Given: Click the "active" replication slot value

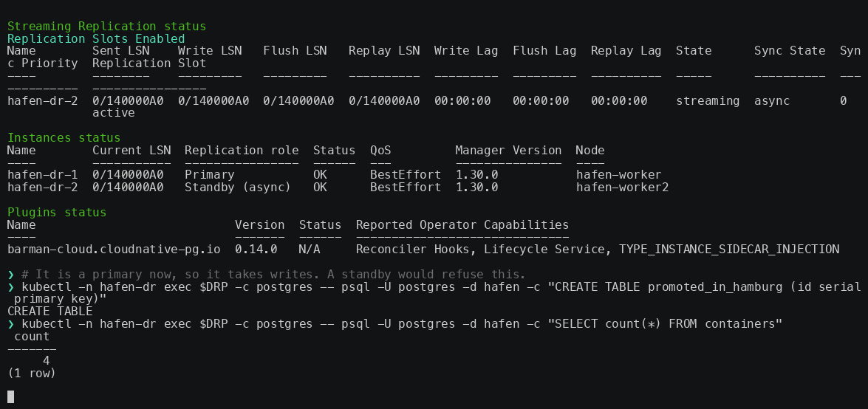Looking at the screenshot, I should click(114, 113).
